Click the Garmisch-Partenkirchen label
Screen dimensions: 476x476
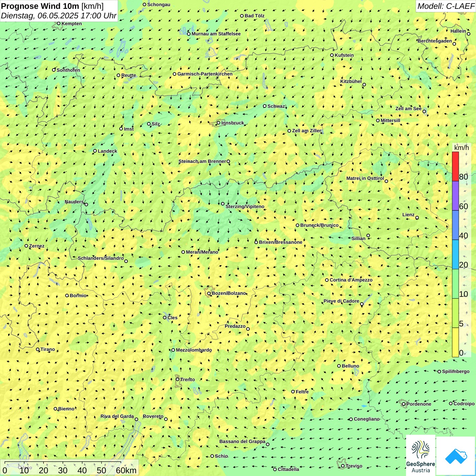[205, 74]
